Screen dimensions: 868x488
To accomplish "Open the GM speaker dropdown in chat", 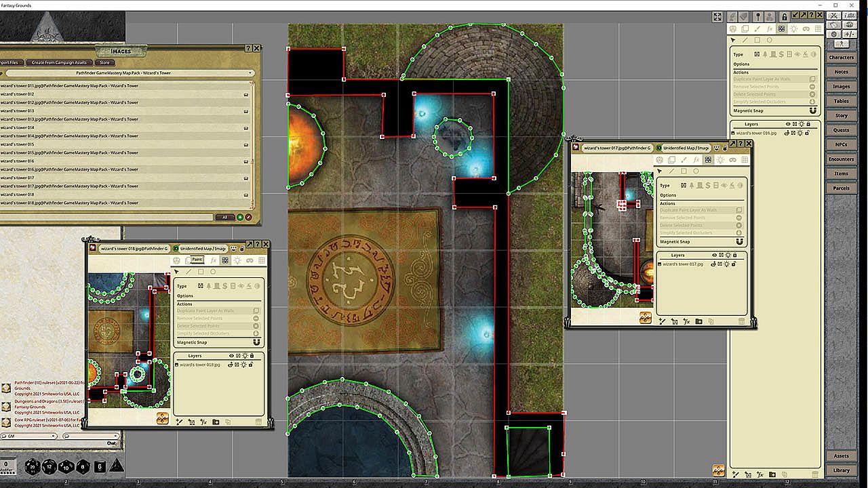I will point(29,436).
